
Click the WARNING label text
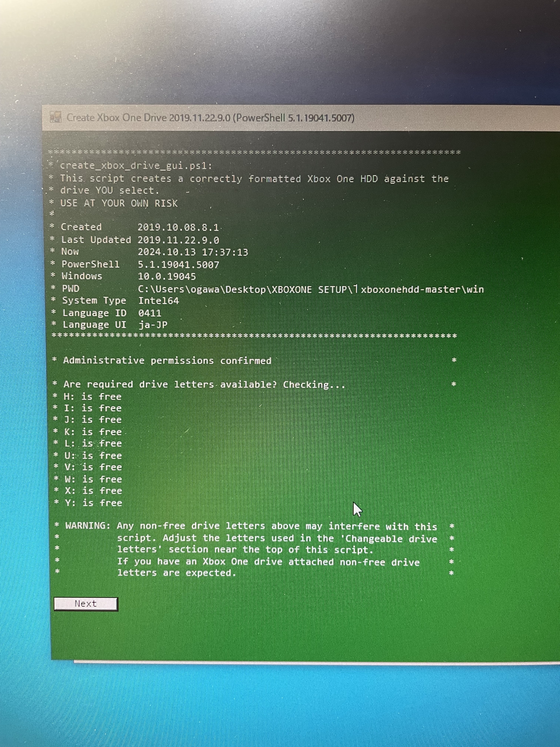pyautogui.click(x=87, y=526)
